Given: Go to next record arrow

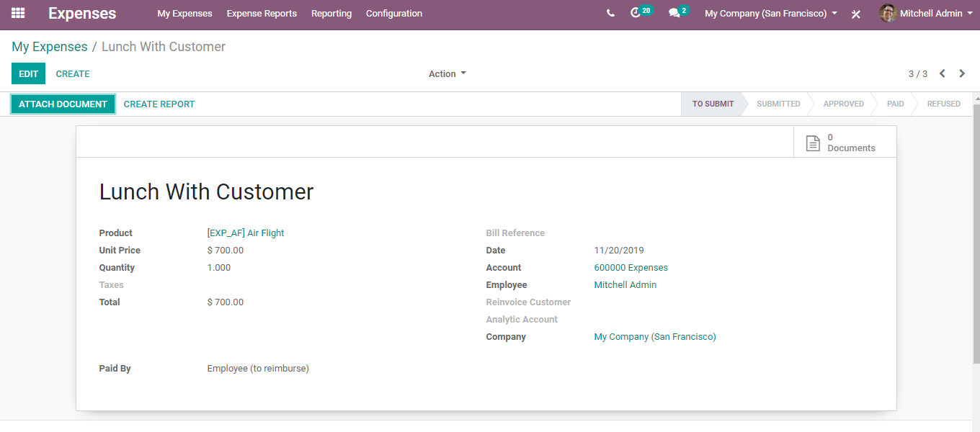Looking at the screenshot, I should point(962,73).
